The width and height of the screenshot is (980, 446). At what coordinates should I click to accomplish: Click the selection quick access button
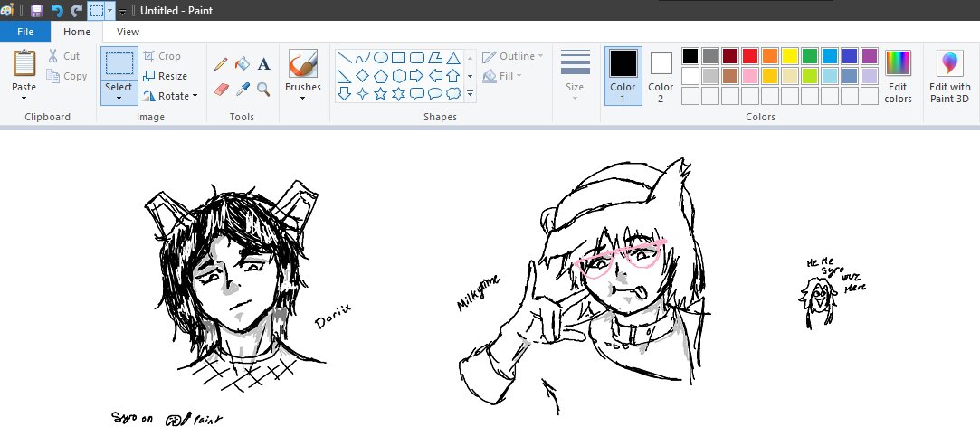click(96, 11)
